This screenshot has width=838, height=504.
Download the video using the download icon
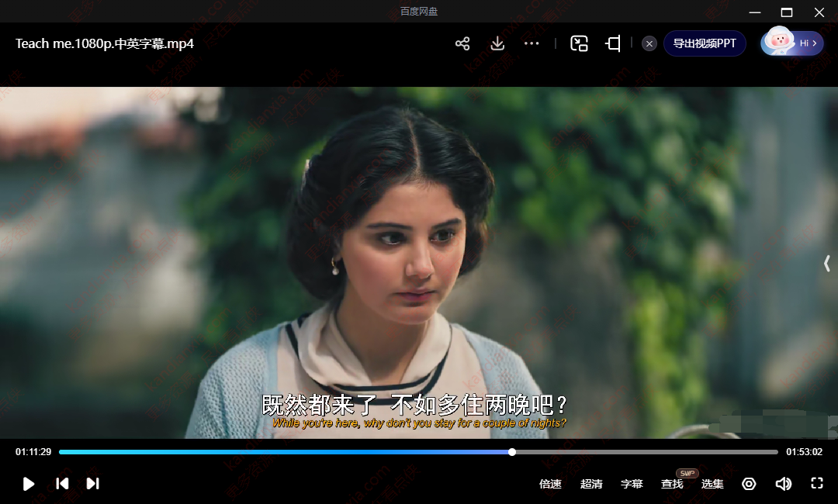497,43
